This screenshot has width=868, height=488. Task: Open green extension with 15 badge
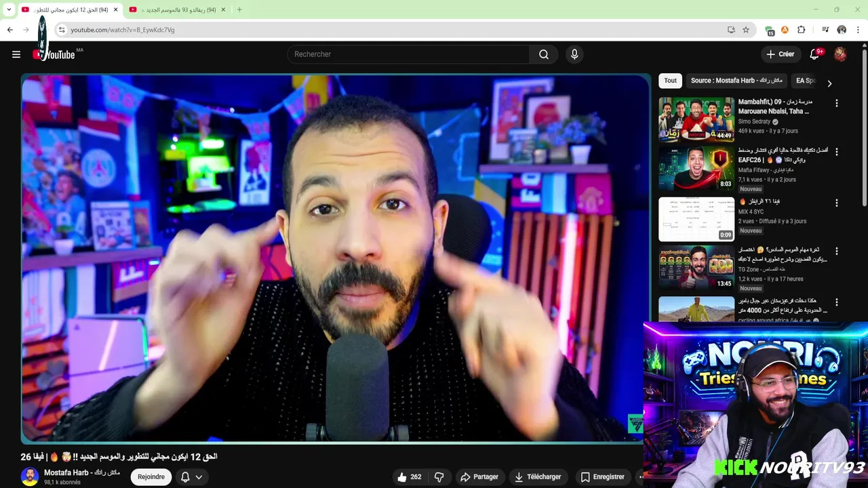coord(770,30)
